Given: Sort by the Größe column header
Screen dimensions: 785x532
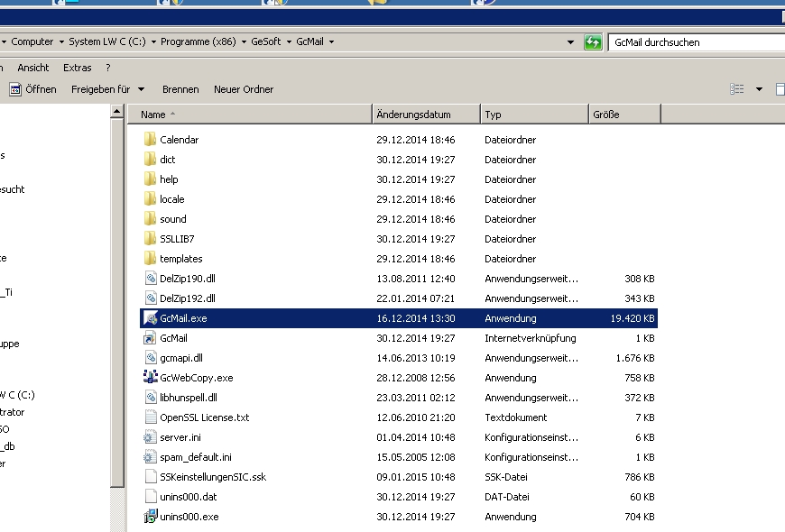Looking at the screenshot, I should 624,115.
